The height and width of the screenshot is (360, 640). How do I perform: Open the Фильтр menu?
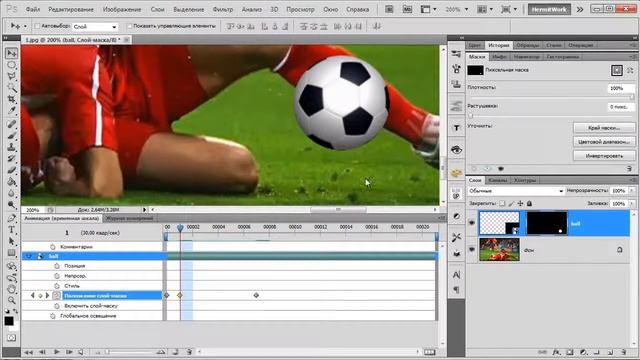pyautogui.click(x=222, y=9)
